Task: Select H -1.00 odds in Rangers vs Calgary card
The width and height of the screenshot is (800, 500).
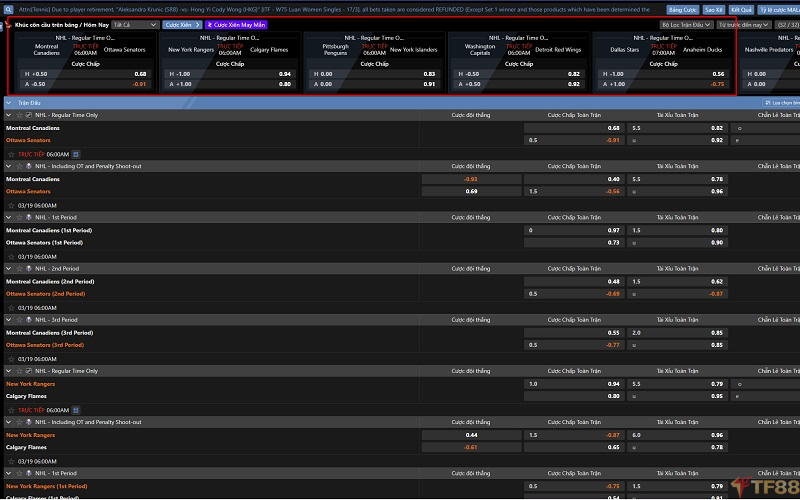Action: [230, 74]
